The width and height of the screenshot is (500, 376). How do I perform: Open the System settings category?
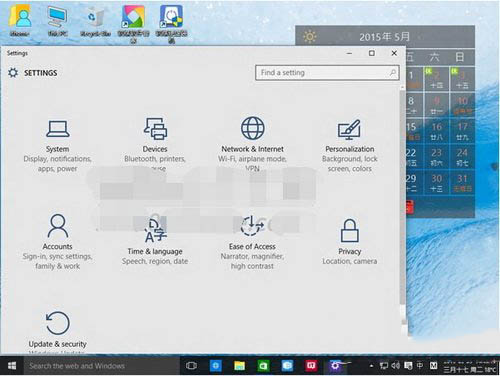coord(57,145)
